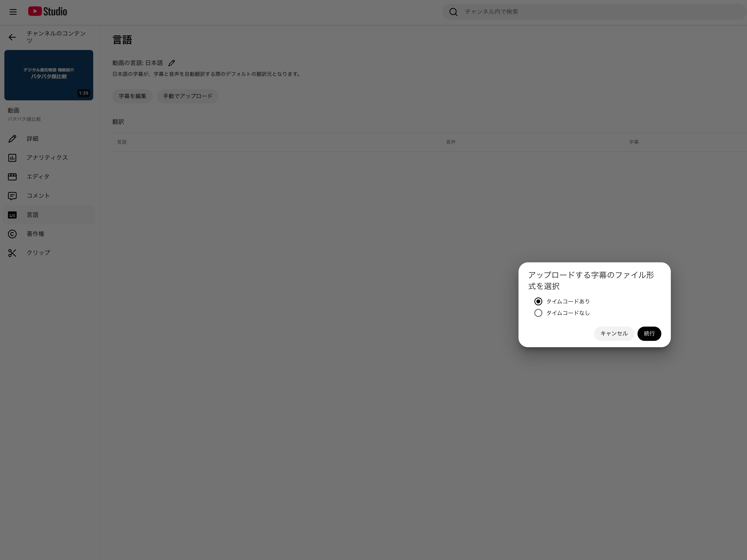Open the エディタ clapperboard icon
This screenshot has height=560, width=747.
[x=12, y=176]
